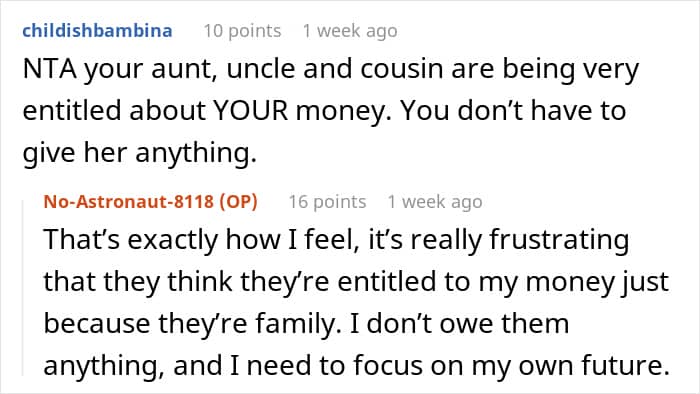Viewport: 700px width, 394px height.
Task: Click the "16 points" score label
Action: point(327,202)
